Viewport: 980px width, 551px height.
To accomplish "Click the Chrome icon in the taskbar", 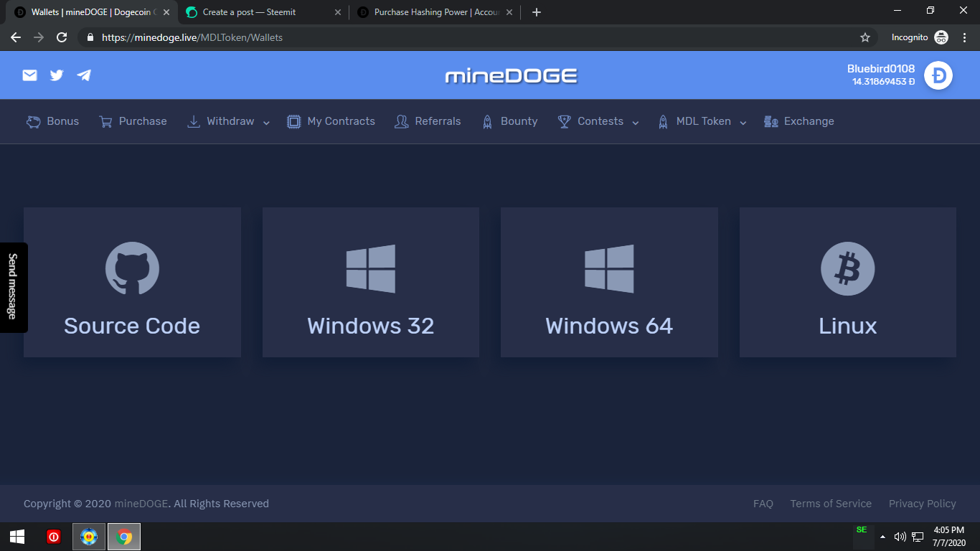I will [124, 537].
